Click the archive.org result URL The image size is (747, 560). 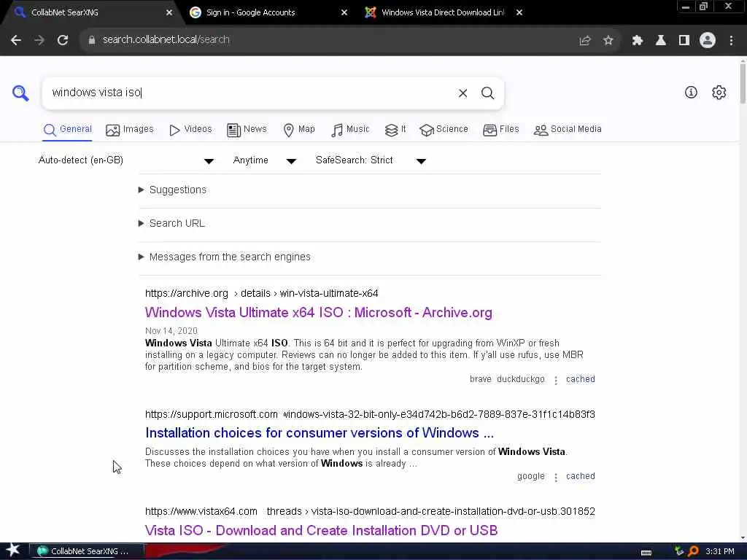pyautogui.click(x=262, y=293)
